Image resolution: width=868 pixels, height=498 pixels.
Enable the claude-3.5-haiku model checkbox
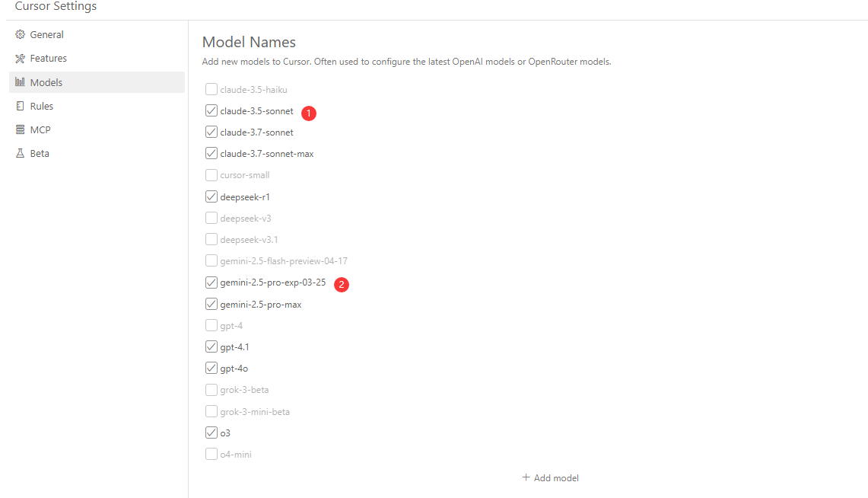click(x=211, y=89)
